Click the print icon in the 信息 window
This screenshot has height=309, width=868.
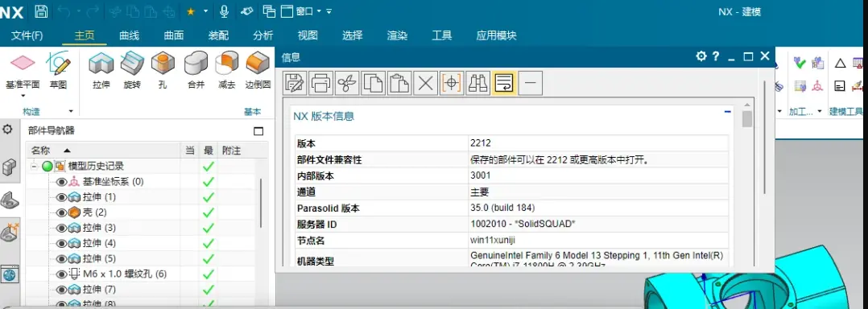coord(321,84)
